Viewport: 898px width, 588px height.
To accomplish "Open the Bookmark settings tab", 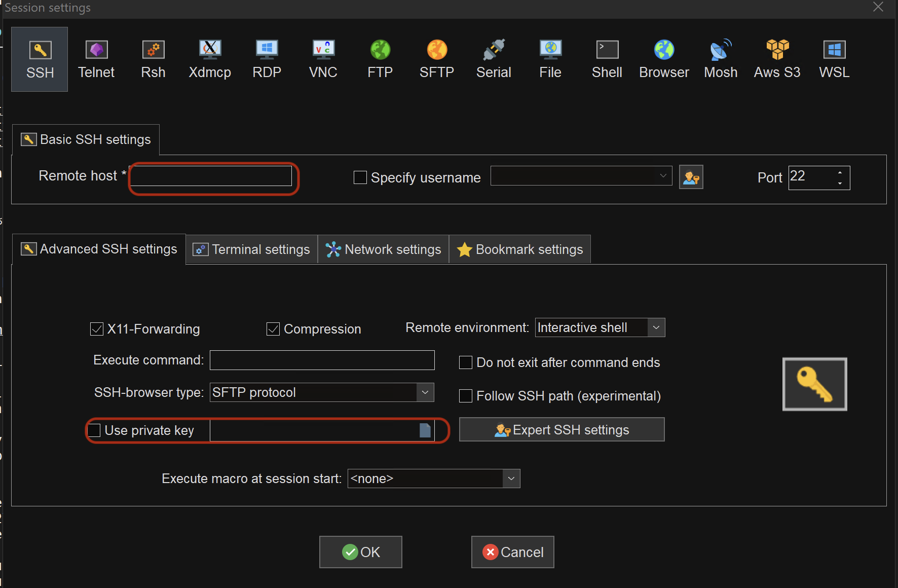I will pos(520,249).
